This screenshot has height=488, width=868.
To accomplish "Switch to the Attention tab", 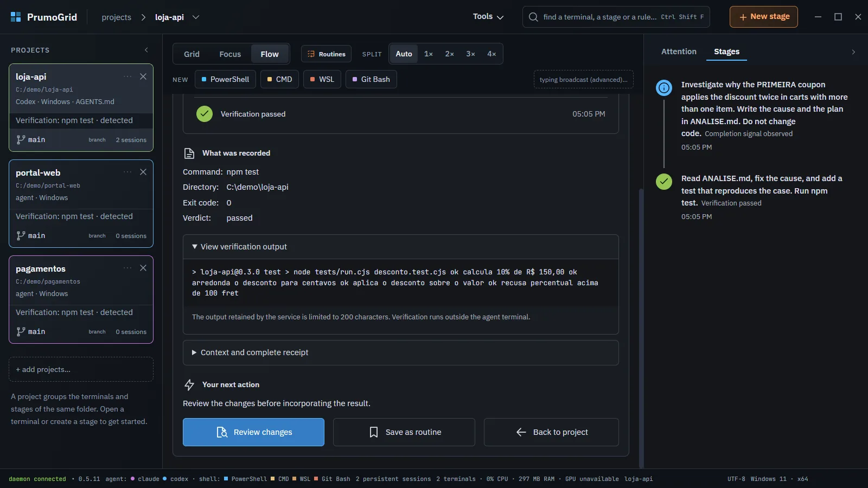I will pos(679,52).
